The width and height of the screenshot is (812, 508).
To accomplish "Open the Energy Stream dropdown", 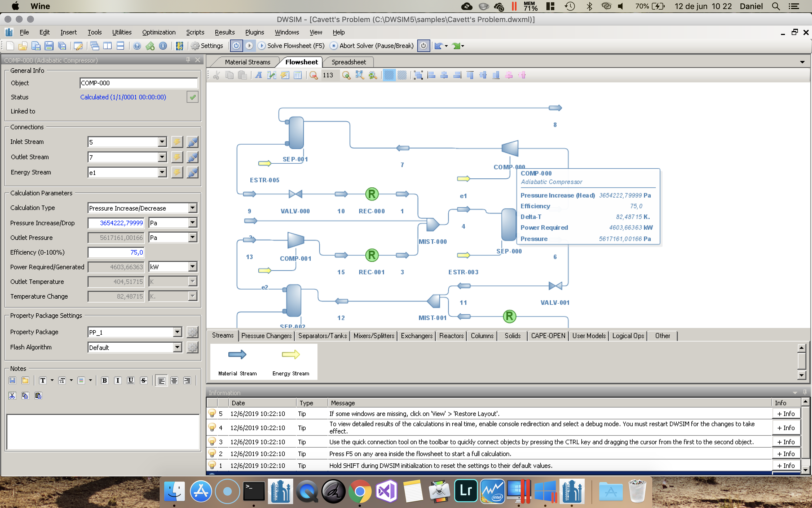I will pyautogui.click(x=162, y=172).
